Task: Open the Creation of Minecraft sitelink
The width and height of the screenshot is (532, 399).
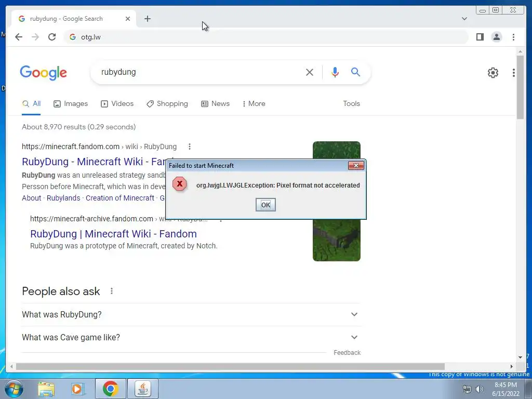Action: pyautogui.click(x=120, y=198)
